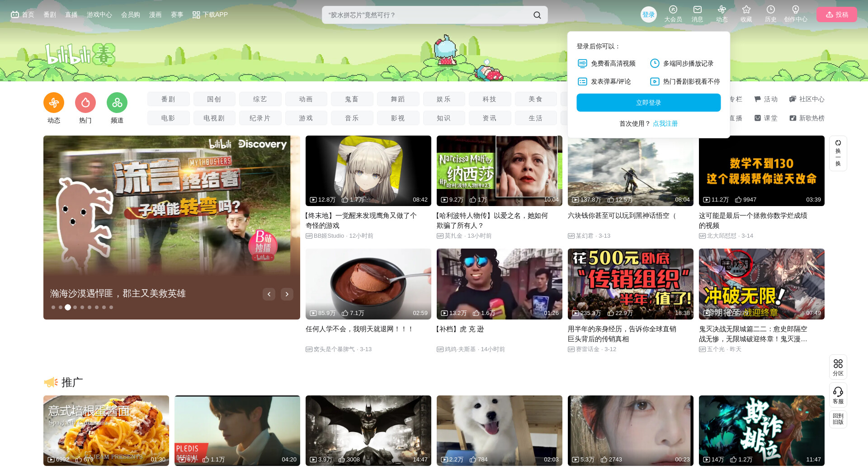Click the 动态 icon in top bar

click(x=722, y=9)
